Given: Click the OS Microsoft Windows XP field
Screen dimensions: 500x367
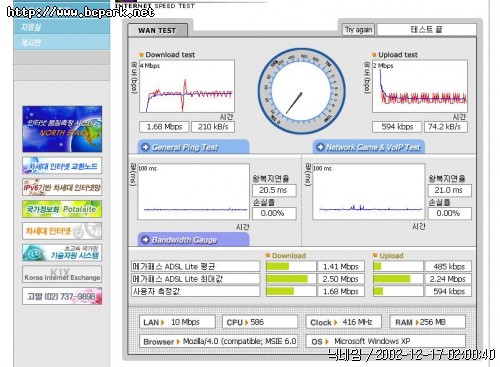Looking at the screenshot, I should click(x=386, y=341).
